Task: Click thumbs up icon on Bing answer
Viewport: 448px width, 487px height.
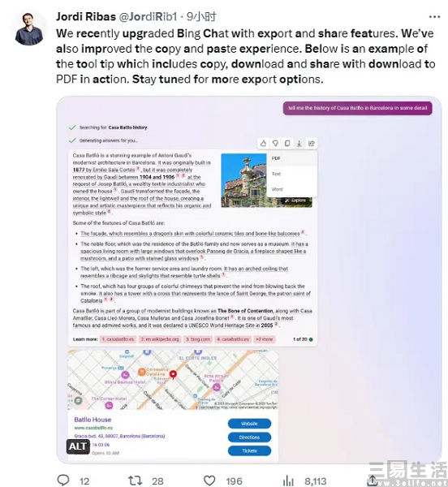Action: click(x=263, y=143)
